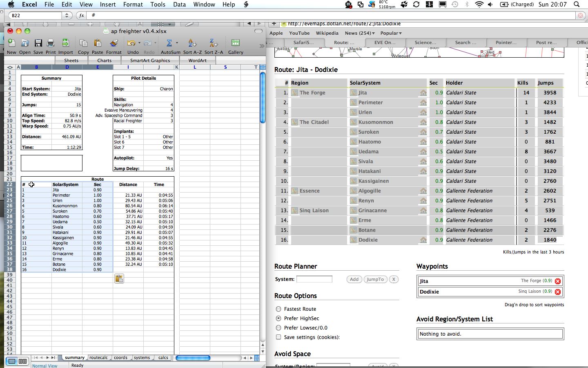The width and height of the screenshot is (588, 368).
Task: Click the Print icon in Excel toolbar
Action: pos(51,43)
